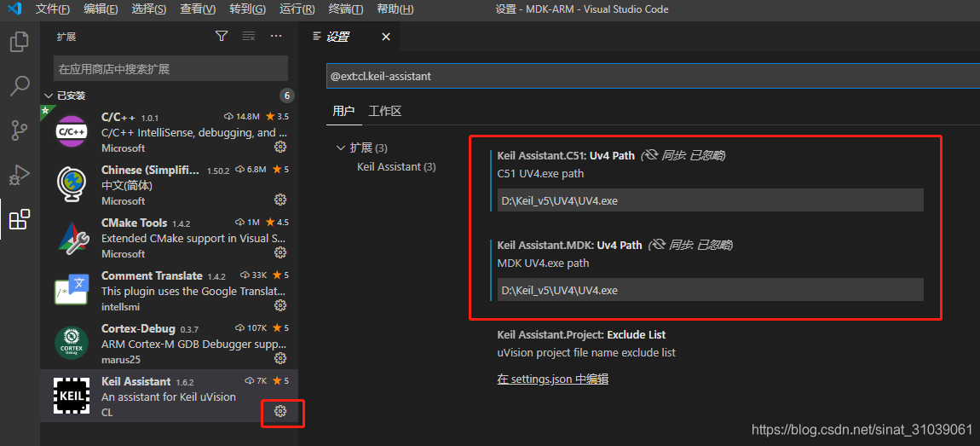The image size is (980, 446).
Task: Open manage gear for Comment Translate
Action: (x=280, y=305)
